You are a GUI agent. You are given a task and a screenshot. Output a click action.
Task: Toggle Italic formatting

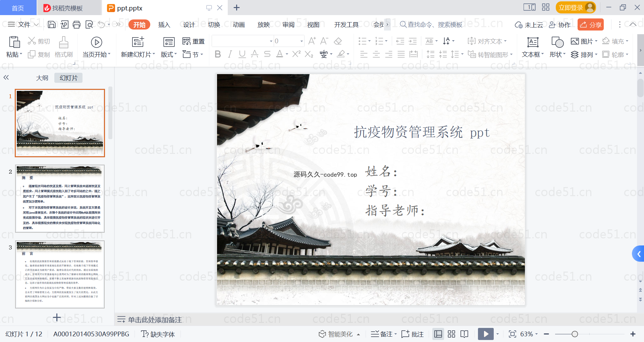click(x=230, y=54)
